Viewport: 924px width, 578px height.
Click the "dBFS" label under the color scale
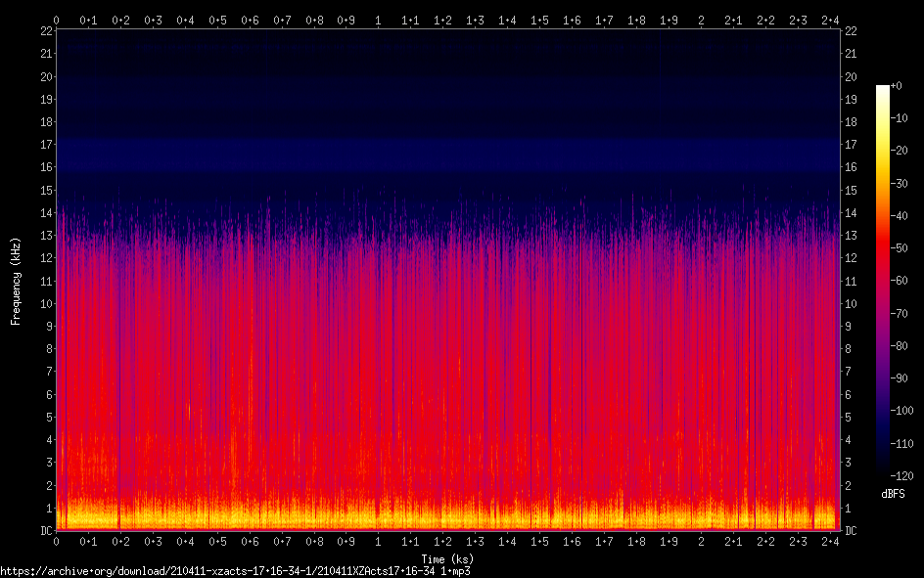tap(893, 494)
